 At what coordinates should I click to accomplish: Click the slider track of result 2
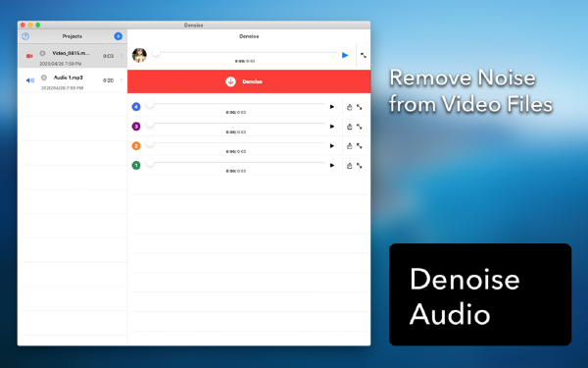coord(237,142)
